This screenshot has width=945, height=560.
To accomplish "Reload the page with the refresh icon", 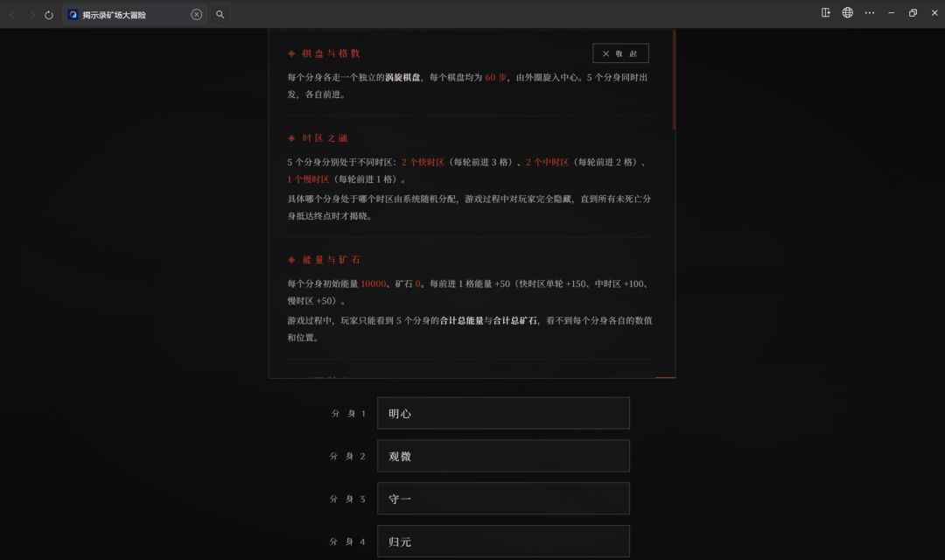I will (x=49, y=15).
